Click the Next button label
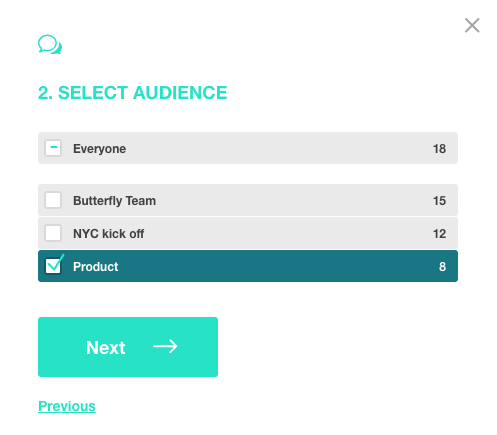The image size is (497, 435). click(x=106, y=348)
